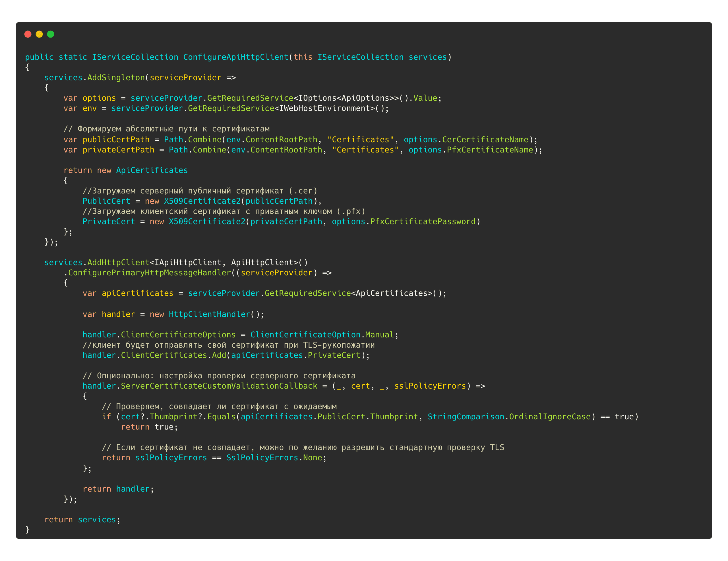This screenshot has width=728, height=561.
Task: Click the OrdinalIgnoreCase enum value
Action: (550, 416)
